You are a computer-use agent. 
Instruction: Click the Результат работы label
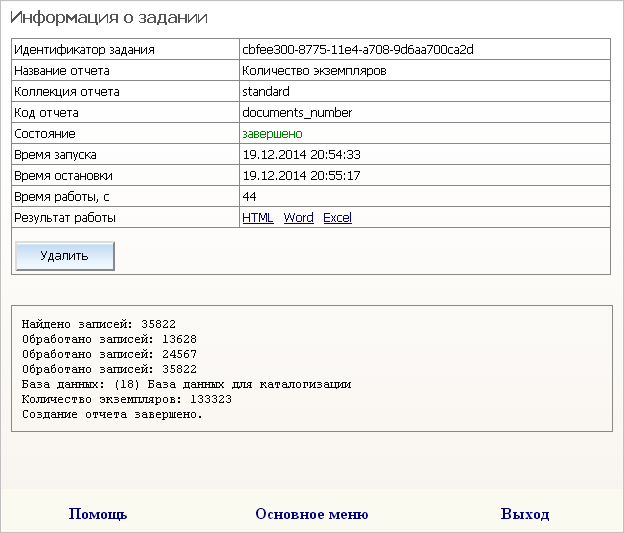point(65,218)
